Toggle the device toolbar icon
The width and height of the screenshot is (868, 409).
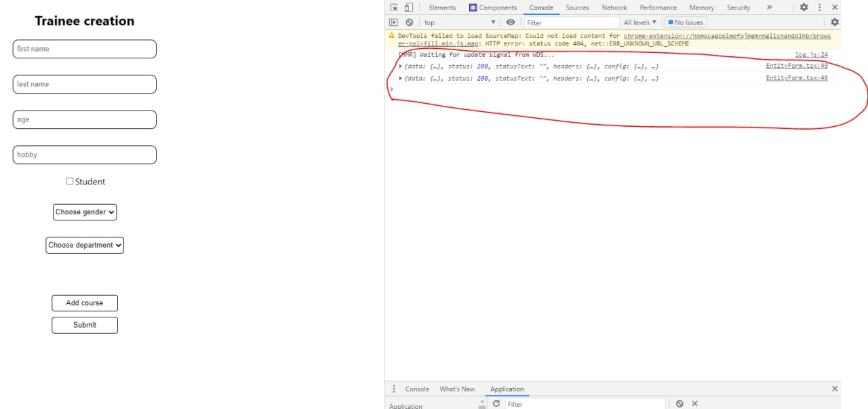click(x=409, y=7)
